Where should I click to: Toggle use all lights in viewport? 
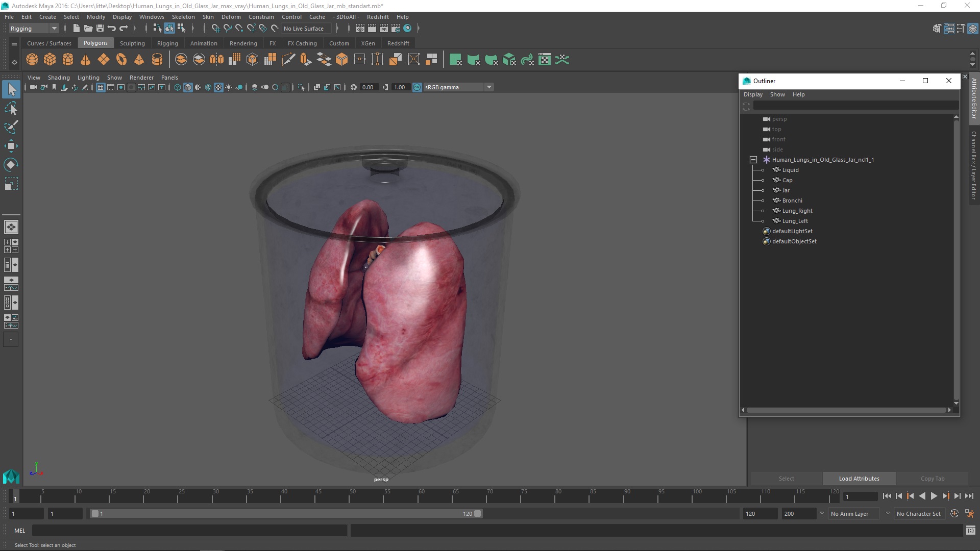pyautogui.click(x=229, y=87)
